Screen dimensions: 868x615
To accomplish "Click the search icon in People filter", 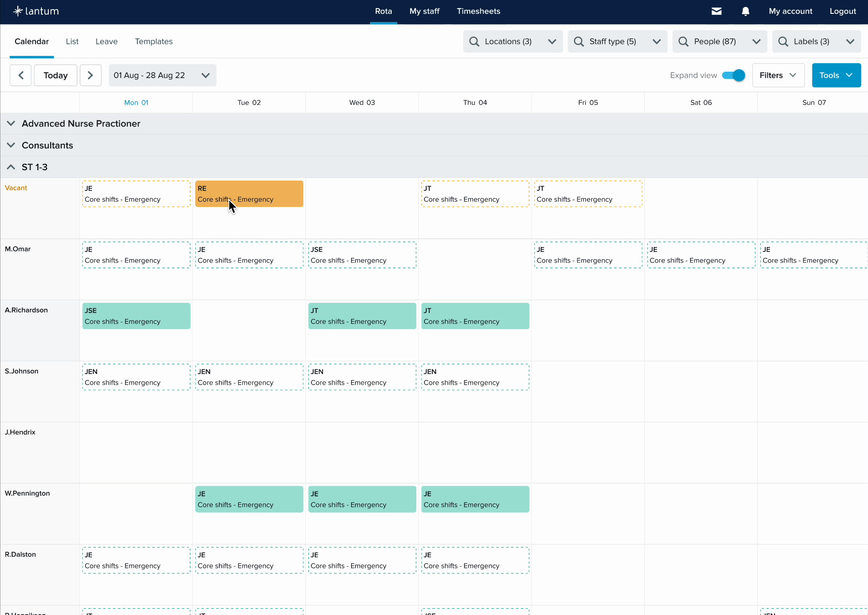I will (684, 41).
